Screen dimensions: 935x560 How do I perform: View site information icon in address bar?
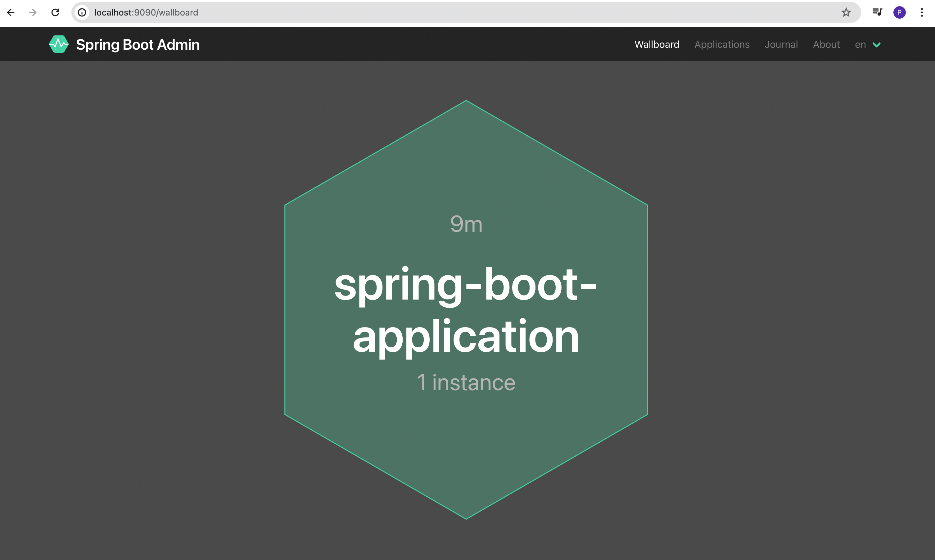tap(82, 12)
